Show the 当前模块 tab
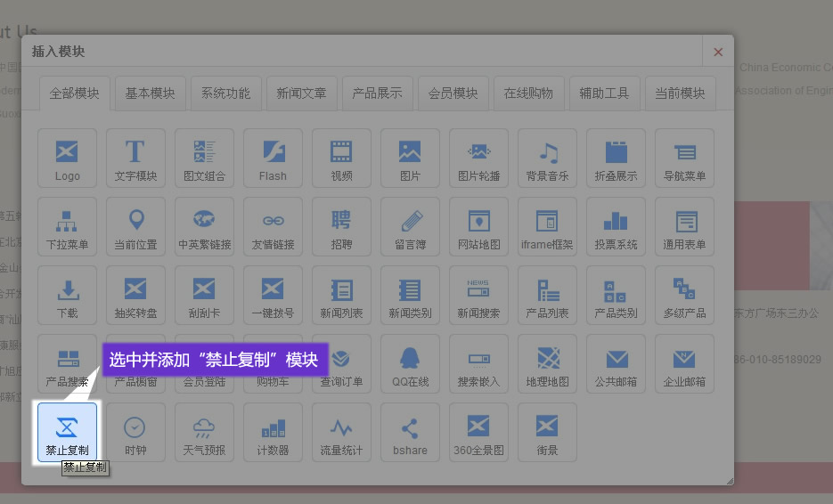 pos(680,93)
